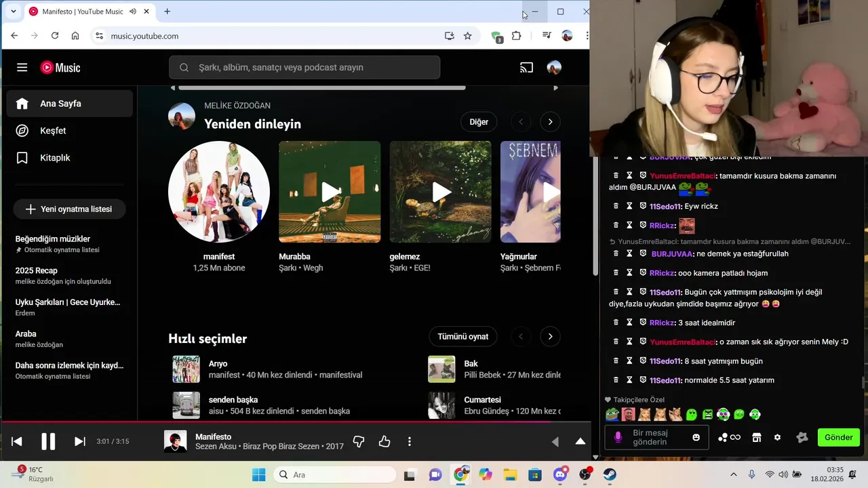
Task: Play Arıyo by manifest
Action: pyautogui.click(x=186, y=369)
